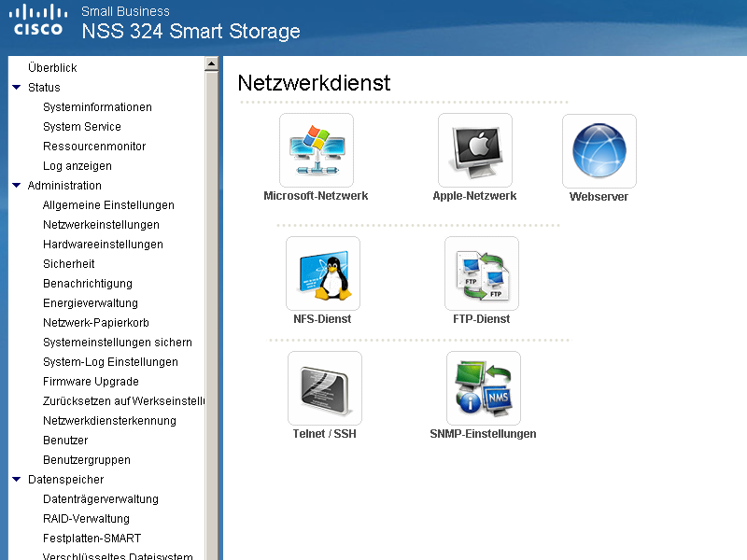
Task: Collapse the Administration tree section
Action: (17, 185)
